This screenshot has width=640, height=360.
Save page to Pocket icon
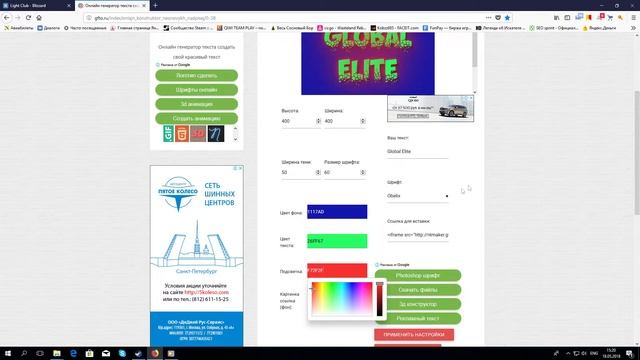[498, 18]
